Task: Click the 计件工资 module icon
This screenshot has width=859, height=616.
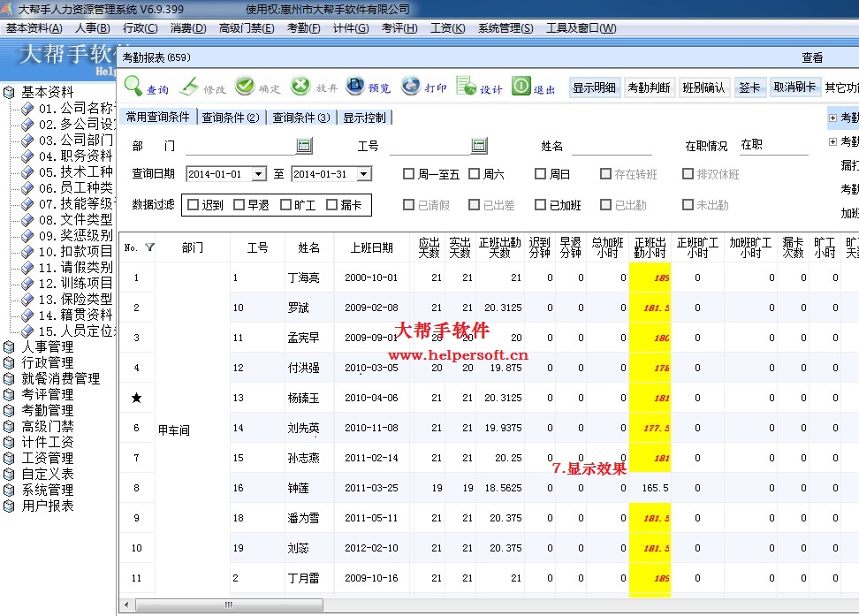Action: point(9,442)
